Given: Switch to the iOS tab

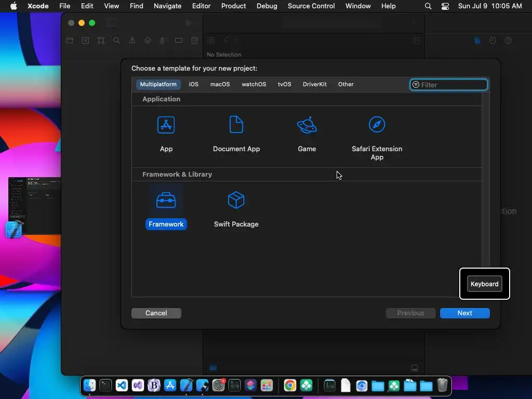Looking at the screenshot, I should (x=193, y=84).
